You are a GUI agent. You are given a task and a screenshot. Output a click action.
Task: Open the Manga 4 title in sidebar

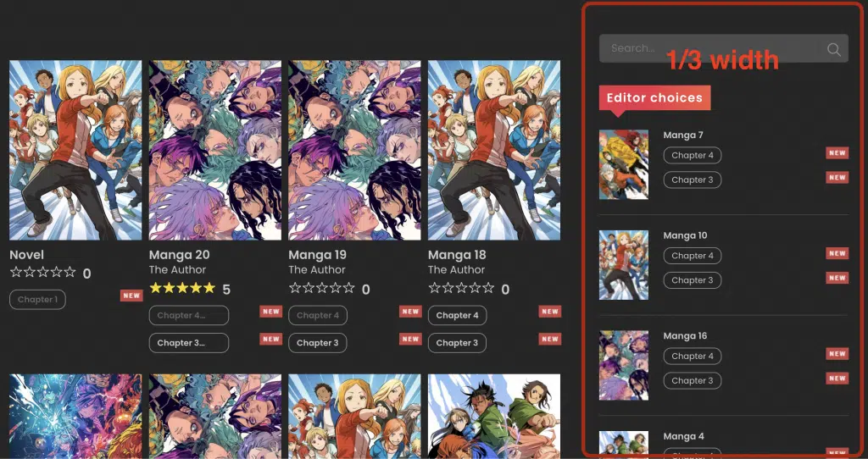tap(684, 436)
